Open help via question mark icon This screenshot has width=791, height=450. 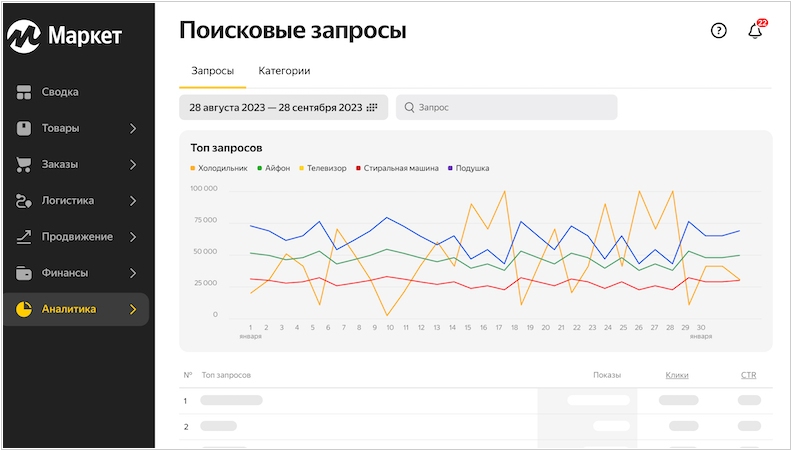coord(718,31)
